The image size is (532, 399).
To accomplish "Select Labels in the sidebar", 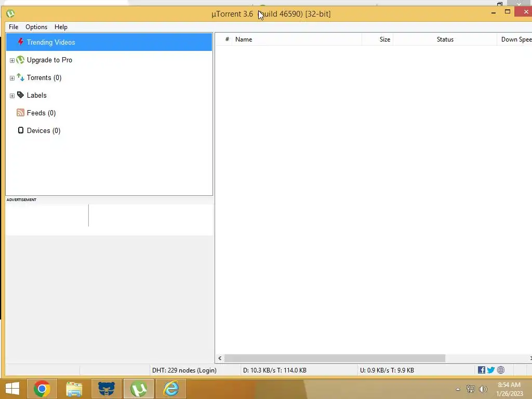I will point(37,96).
